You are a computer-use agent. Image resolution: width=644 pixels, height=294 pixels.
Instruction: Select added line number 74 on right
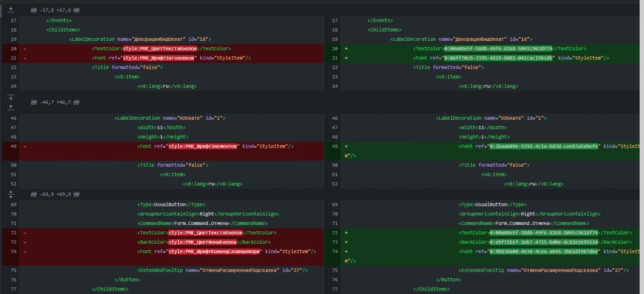coord(335,252)
